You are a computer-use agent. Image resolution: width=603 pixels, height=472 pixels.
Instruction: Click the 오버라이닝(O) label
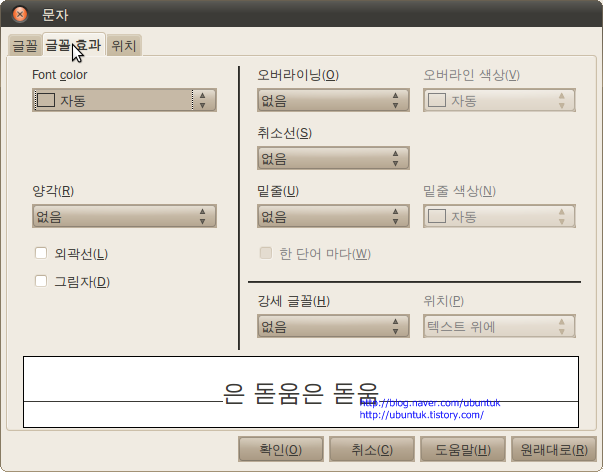(x=298, y=75)
